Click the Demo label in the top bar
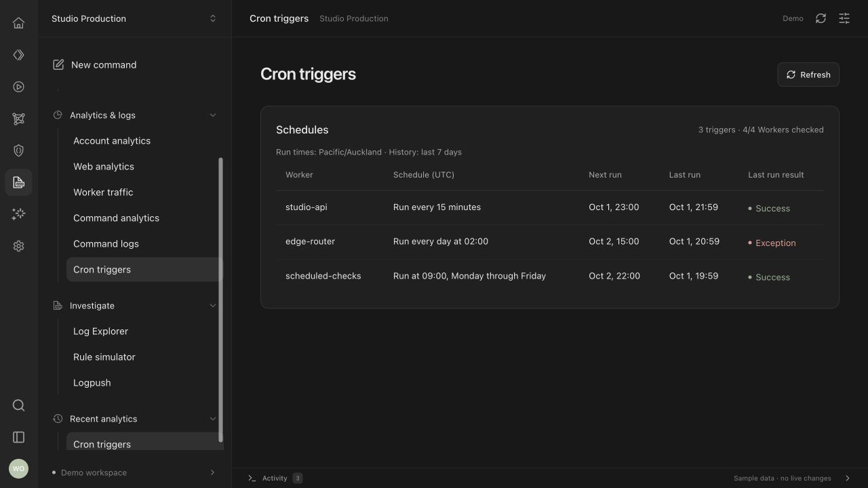868x488 pixels. coord(793,18)
